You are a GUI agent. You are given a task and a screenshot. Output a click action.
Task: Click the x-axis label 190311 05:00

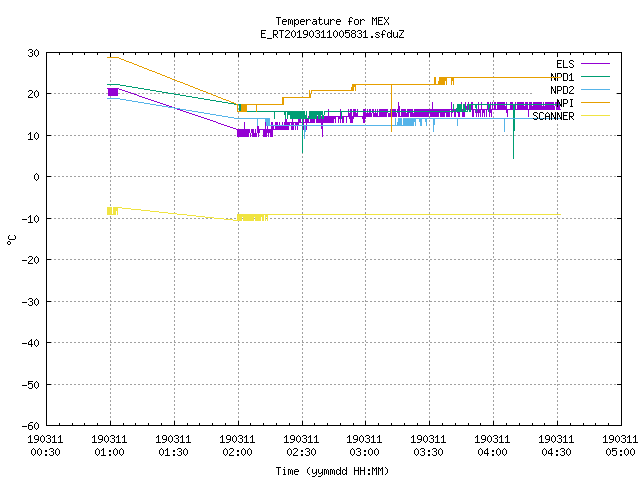[620, 446]
